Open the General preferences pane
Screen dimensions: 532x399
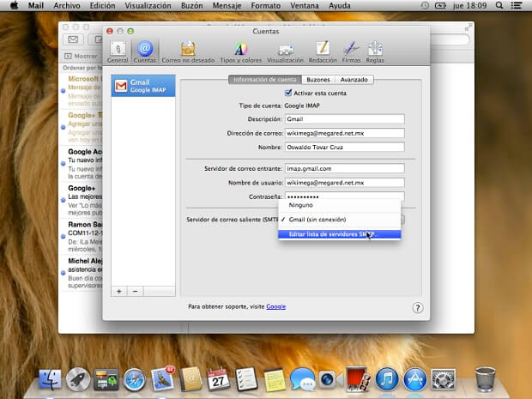click(118, 52)
